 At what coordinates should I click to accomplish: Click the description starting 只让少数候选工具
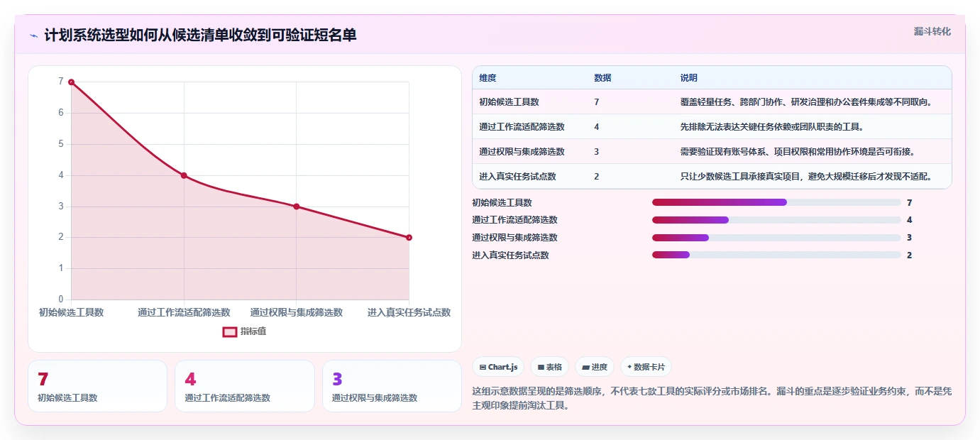click(x=805, y=177)
